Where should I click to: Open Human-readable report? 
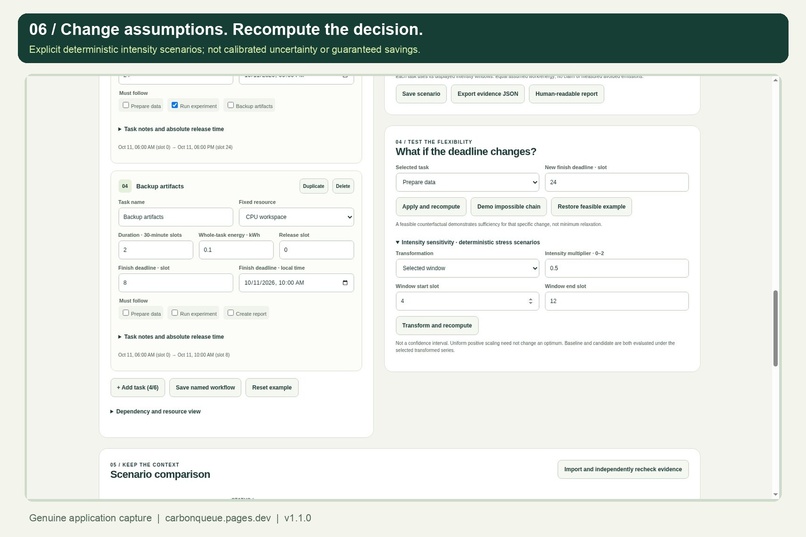(x=566, y=94)
